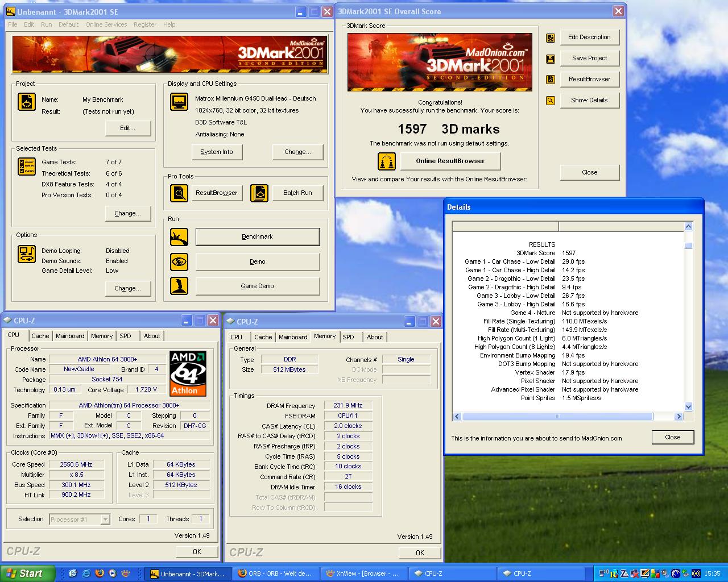The width and height of the screenshot is (728, 582).
Task: Click the Online ResultBrowser chess pieces icon
Action: [x=387, y=161]
